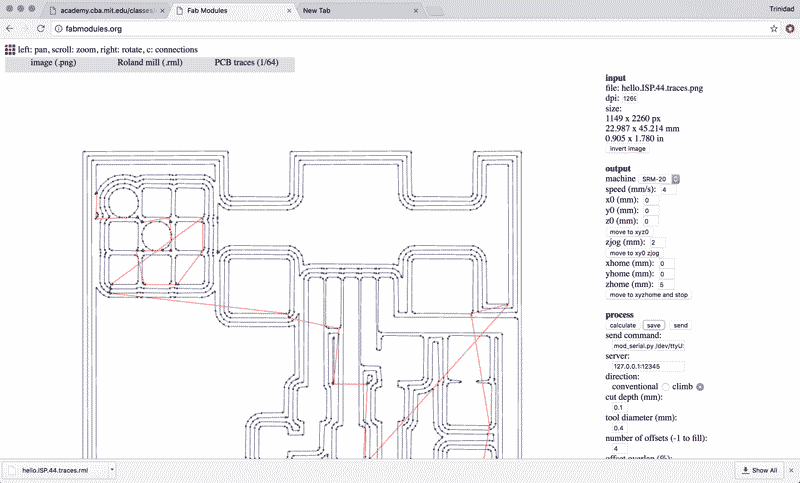Viewport: 800px width, 483px height.
Task: Edit the zjog (mm) field
Action: tap(658, 243)
